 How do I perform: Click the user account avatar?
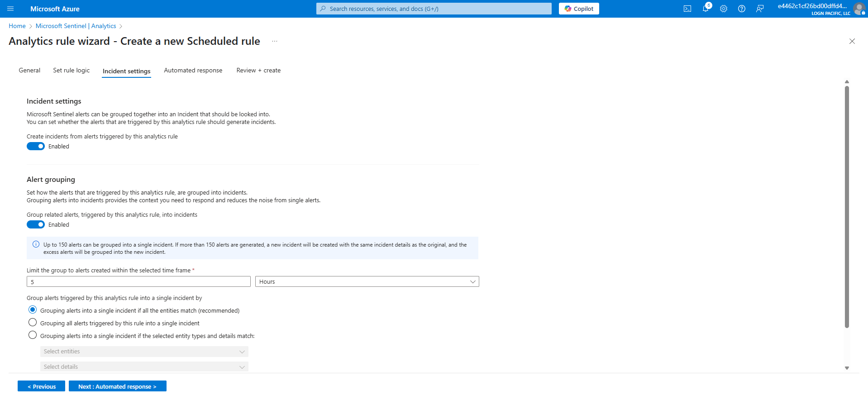pyautogui.click(x=858, y=9)
